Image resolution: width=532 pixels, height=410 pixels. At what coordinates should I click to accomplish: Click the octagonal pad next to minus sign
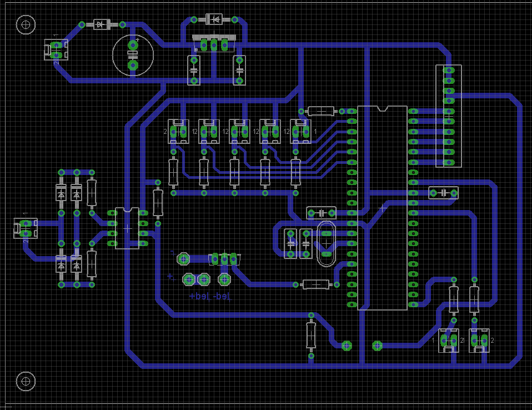(x=183, y=258)
